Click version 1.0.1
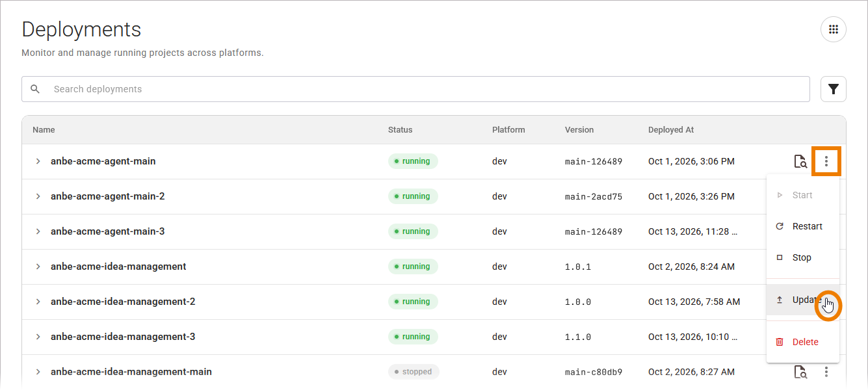Screen dimensions: 868x390 pos(578,266)
